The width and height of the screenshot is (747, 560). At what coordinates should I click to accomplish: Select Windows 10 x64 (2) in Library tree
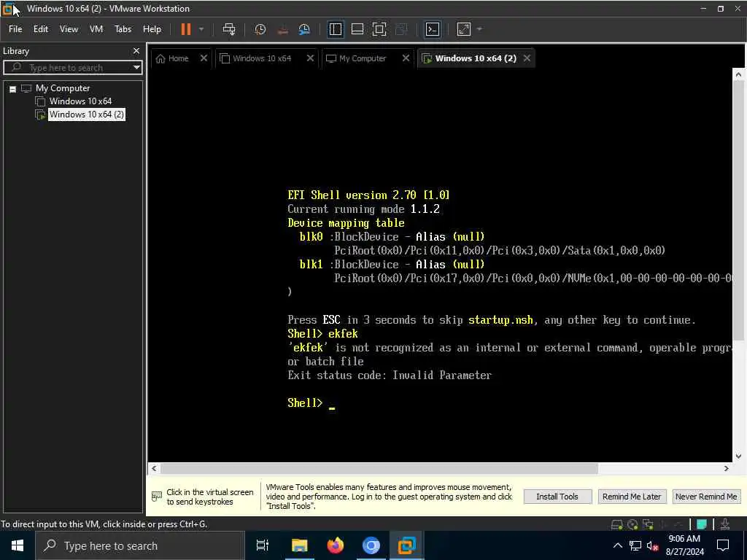pyautogui.click(x=86, y=114)
